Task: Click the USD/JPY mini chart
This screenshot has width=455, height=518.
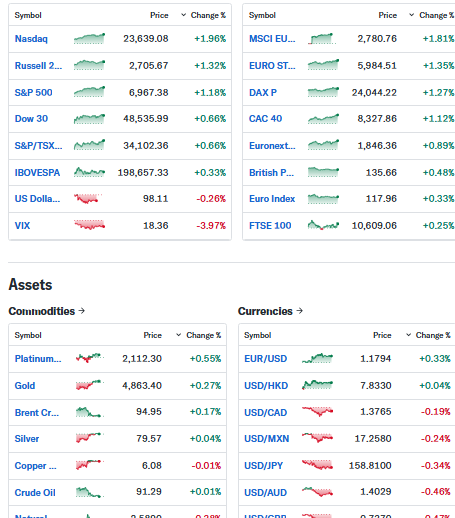Action: click(x=317, y=465)
